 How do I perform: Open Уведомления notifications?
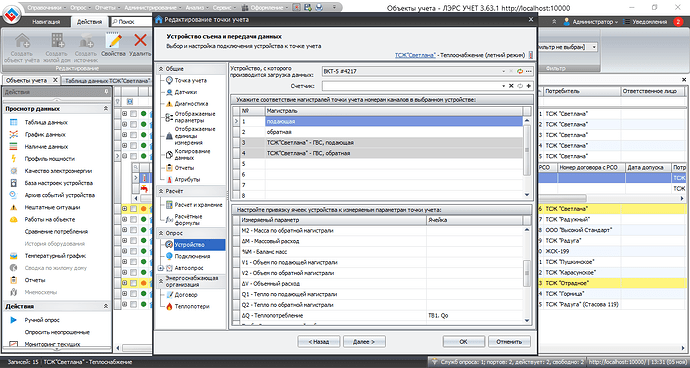pyautogui.click(x=650, y=22)
